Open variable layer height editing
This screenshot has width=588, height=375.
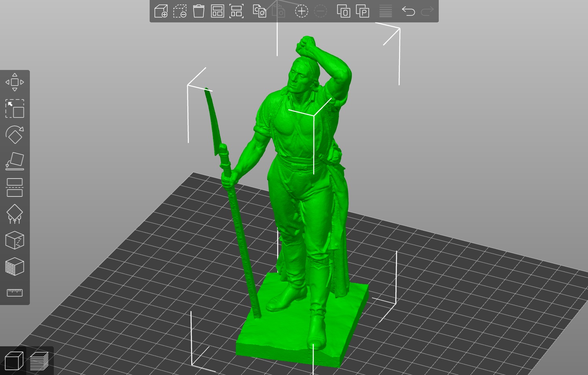click(x=386, y=11)
